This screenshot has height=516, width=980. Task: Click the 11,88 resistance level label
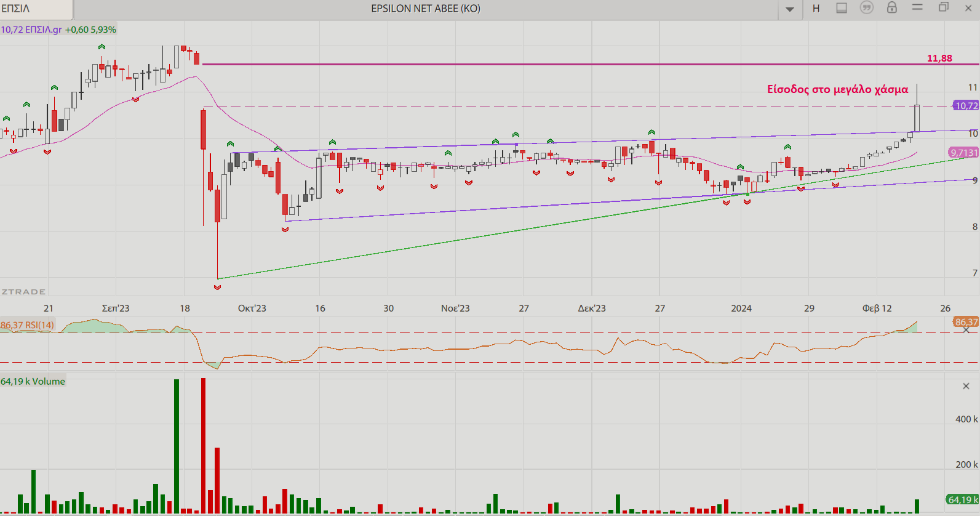click(939, 58)
